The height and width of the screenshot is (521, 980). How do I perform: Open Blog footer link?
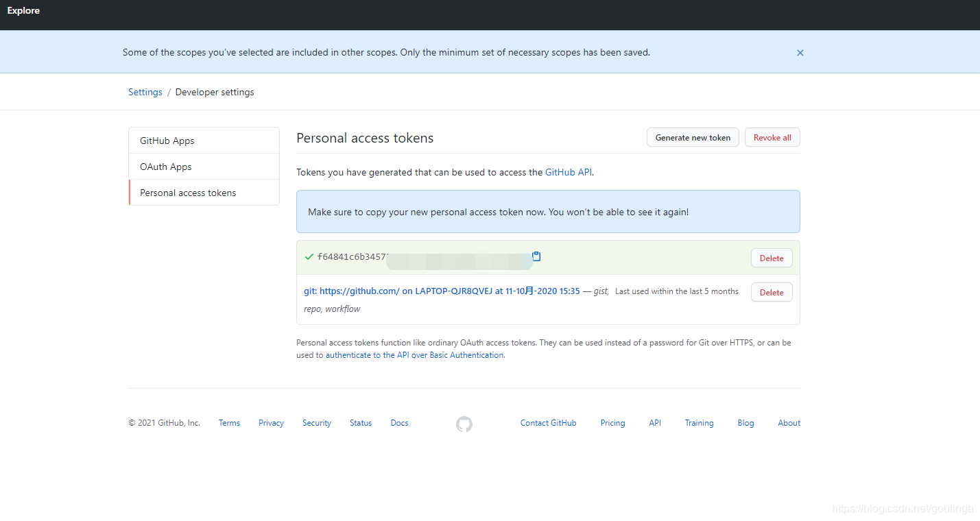(745, 423)
